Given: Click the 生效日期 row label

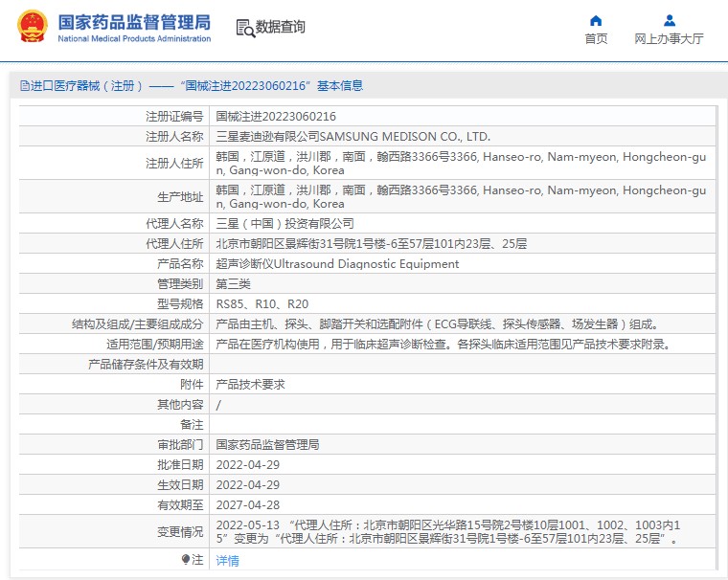Looking at the screenshot, I should coord(180,485).
